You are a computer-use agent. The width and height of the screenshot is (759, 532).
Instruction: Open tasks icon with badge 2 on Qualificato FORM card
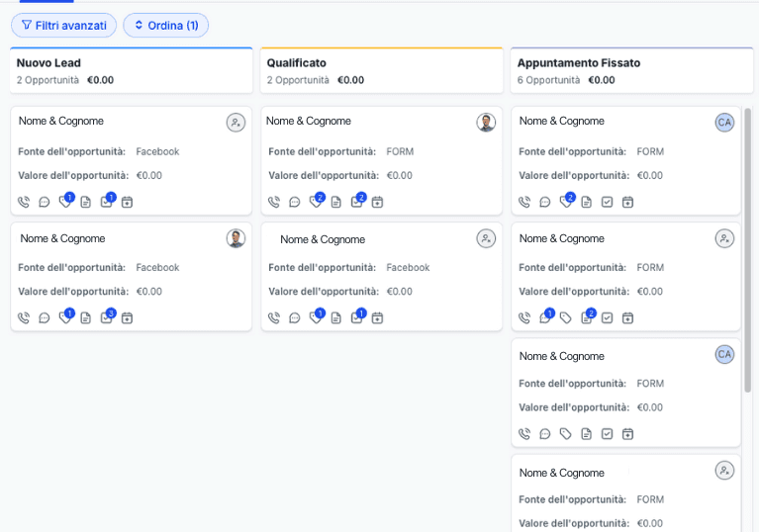(x=357, y=201)
